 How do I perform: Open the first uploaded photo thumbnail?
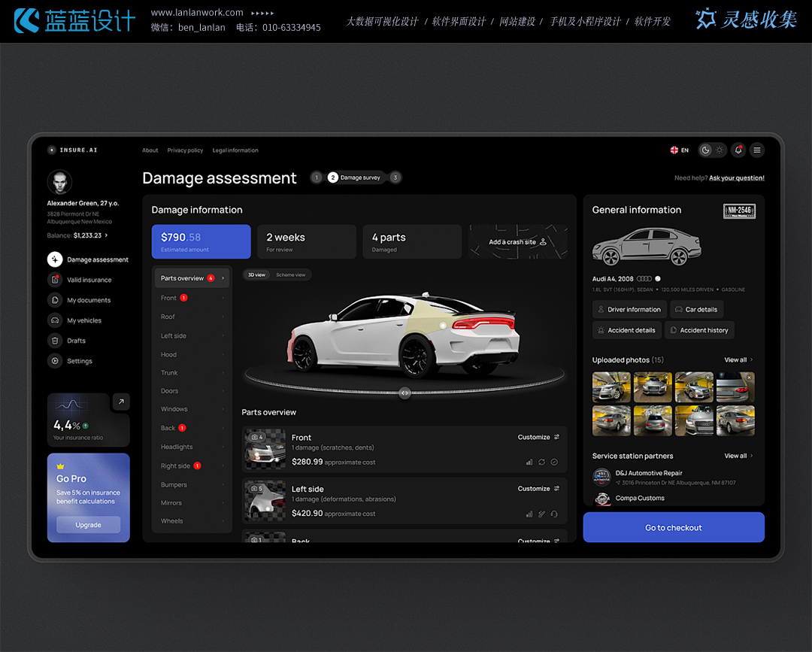611,387
